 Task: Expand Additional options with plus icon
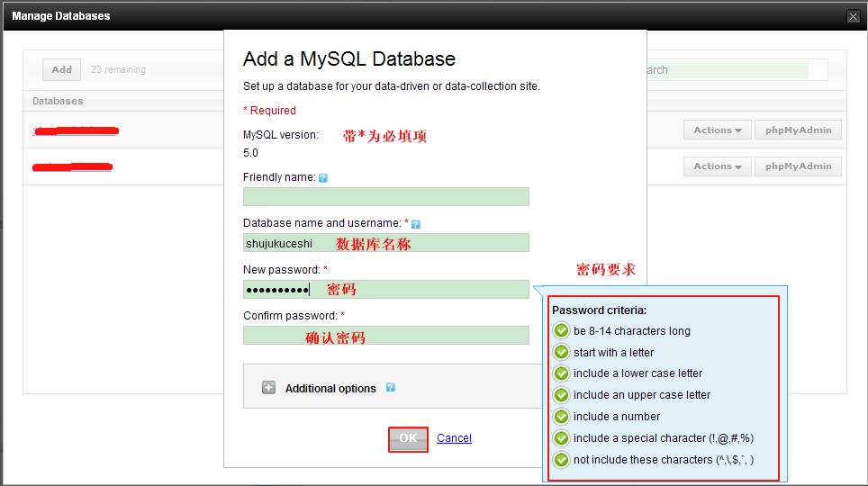click(x=268, y=388)
